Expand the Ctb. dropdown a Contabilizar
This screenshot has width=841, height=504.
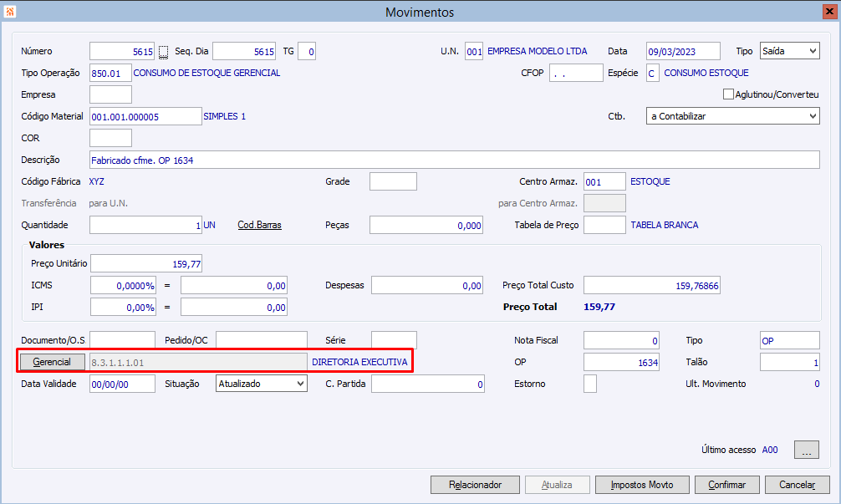732,116
